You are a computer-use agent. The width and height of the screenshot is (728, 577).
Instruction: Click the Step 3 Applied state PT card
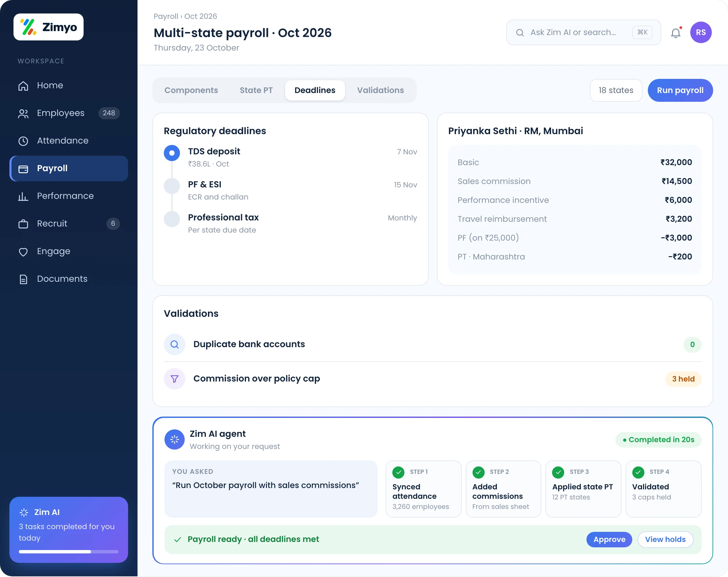583,489
